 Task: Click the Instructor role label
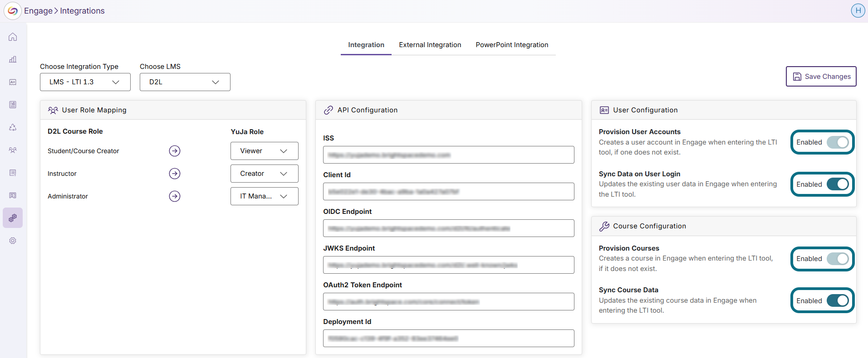click(62, 174)
